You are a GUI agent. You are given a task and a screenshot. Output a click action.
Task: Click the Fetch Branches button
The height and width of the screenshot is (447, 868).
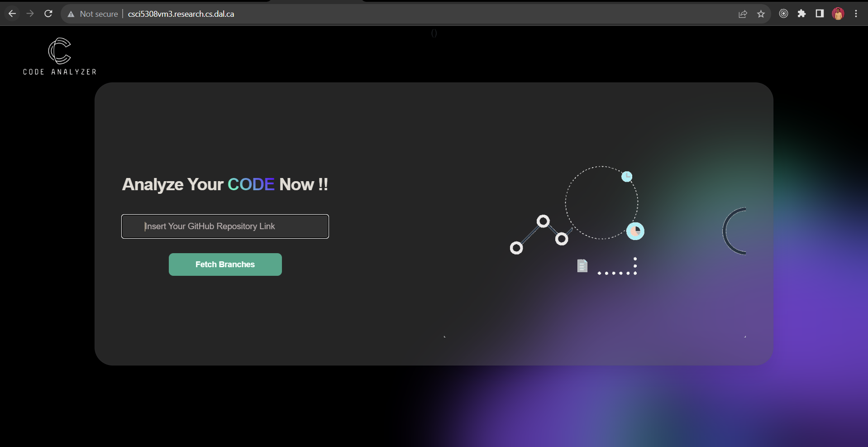pos(225,264)
